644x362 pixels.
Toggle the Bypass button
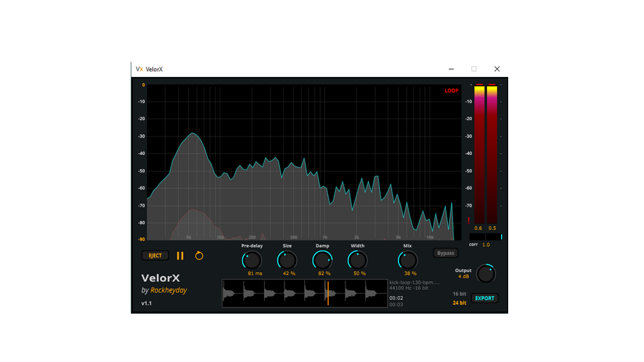(x=445, y=253)
